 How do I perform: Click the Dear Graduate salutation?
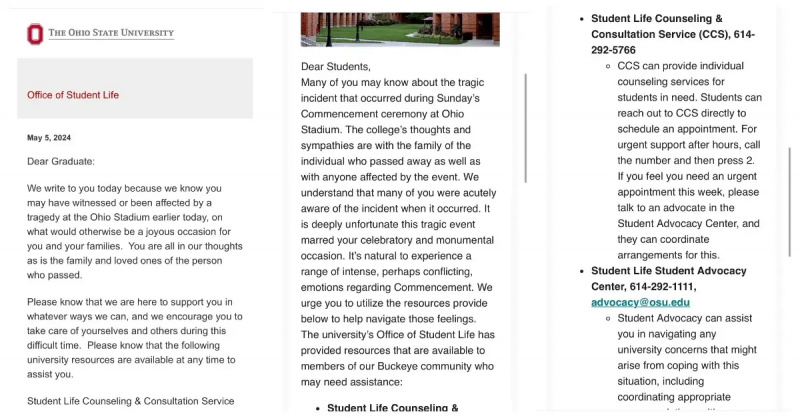[x=61, y=161]
